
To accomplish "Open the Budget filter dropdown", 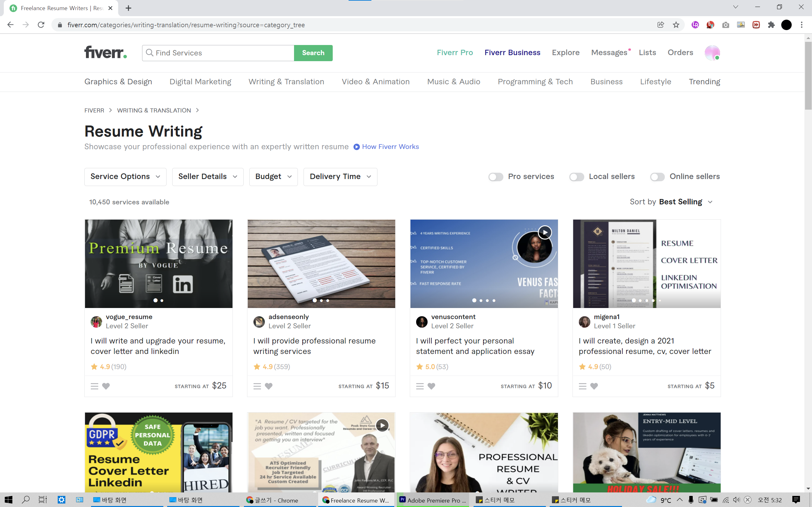I will tap(273, 177).
